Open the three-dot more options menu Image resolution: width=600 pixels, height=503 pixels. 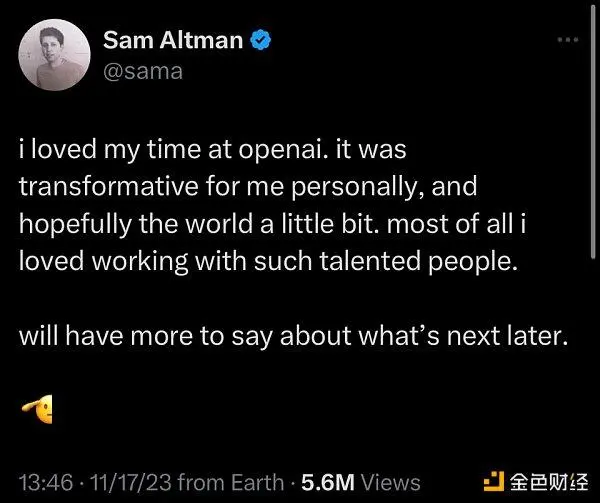point(568,39)
